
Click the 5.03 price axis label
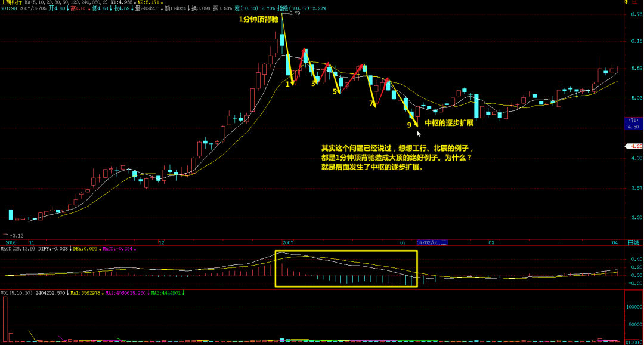coord(637,98)
